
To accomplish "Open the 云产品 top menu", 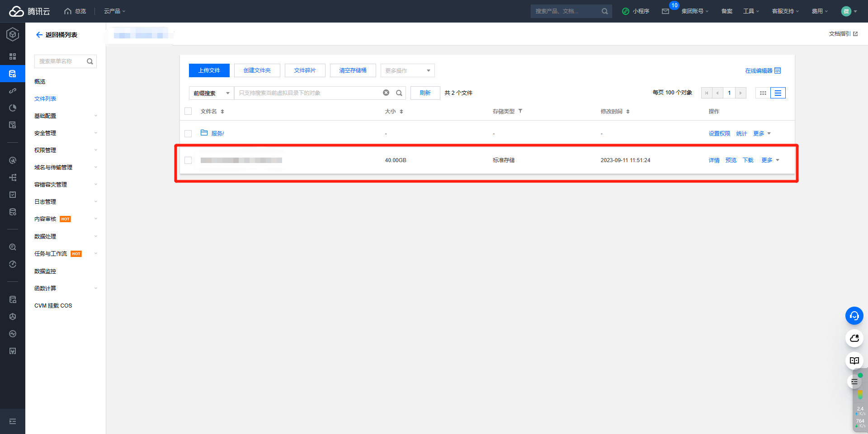I will [x=114, y=11].
